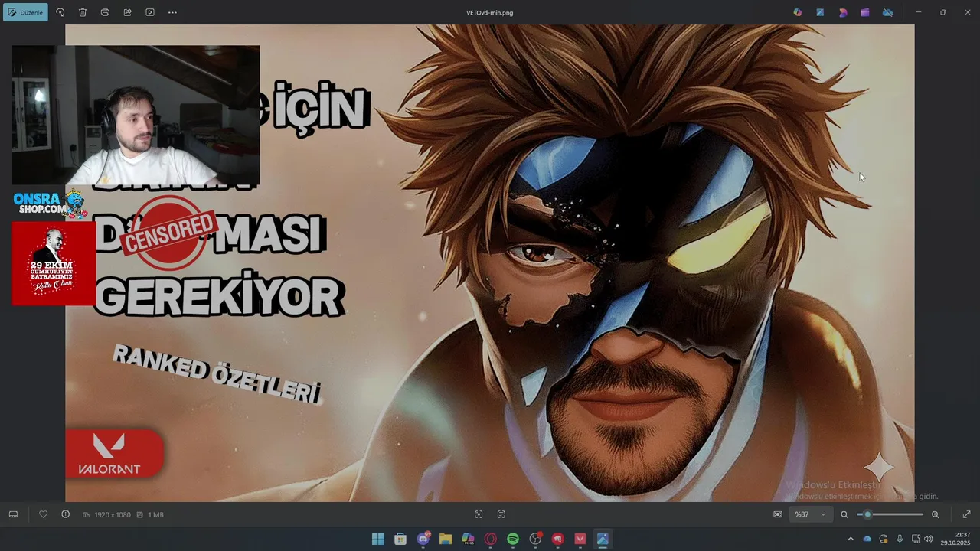
Task: Share the image via the share icon
Action: pos(127,12)
